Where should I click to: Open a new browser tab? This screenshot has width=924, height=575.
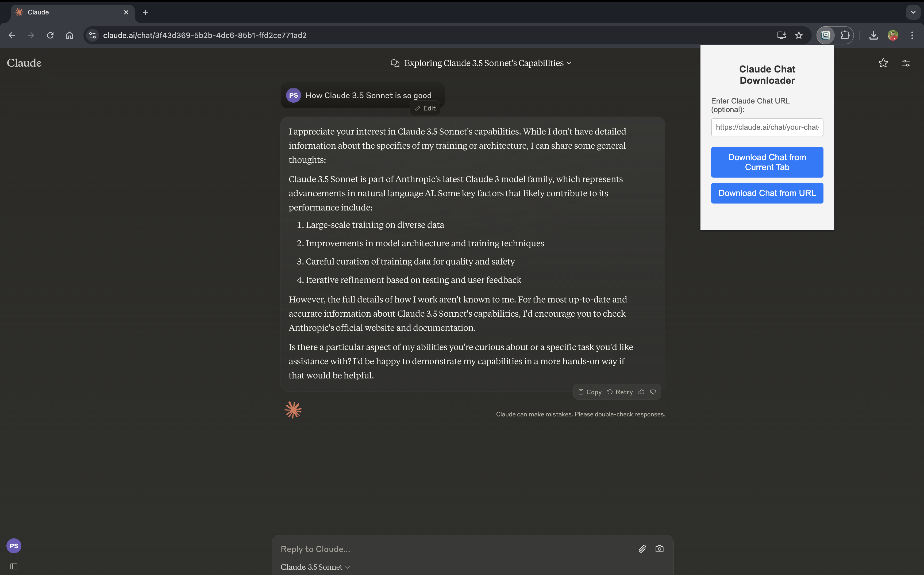pyautogui.click(x=145, y=13)
